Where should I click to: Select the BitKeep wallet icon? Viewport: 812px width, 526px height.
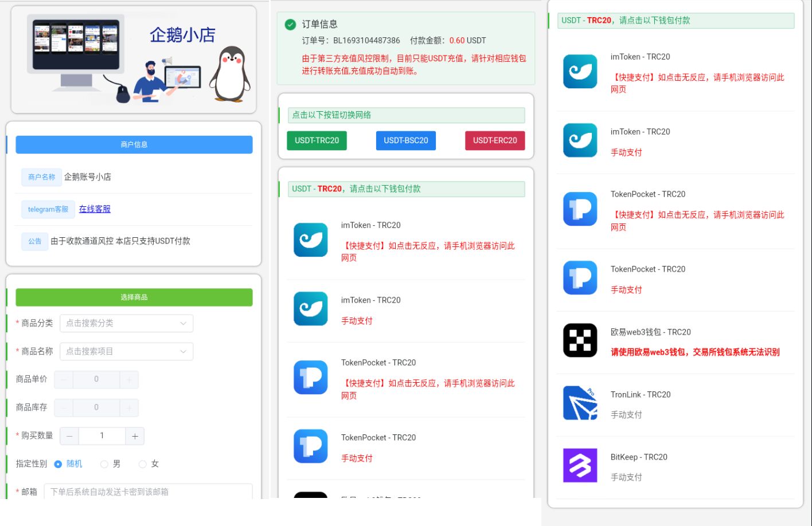(x=580, y=465)
